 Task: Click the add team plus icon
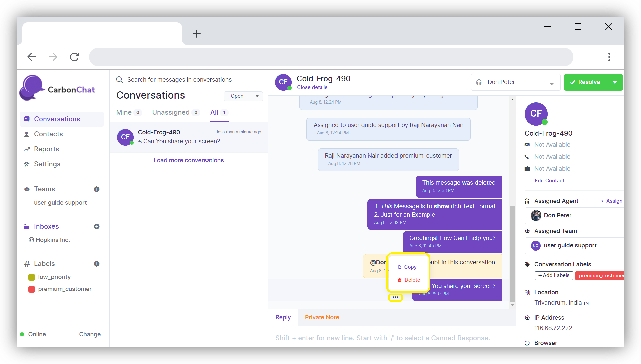coord(97,189)
